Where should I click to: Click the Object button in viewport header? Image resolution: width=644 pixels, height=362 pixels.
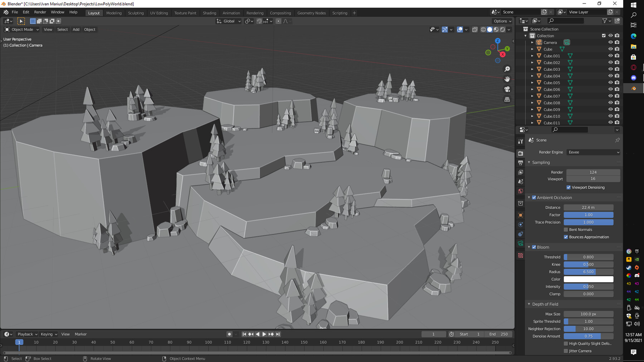[89, 29]
